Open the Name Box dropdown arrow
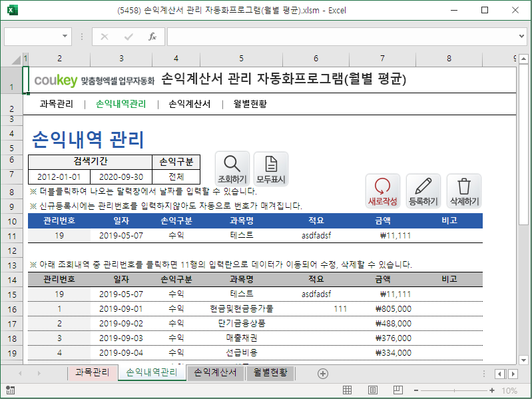The image size is (532, 399). tap(65, 36)
